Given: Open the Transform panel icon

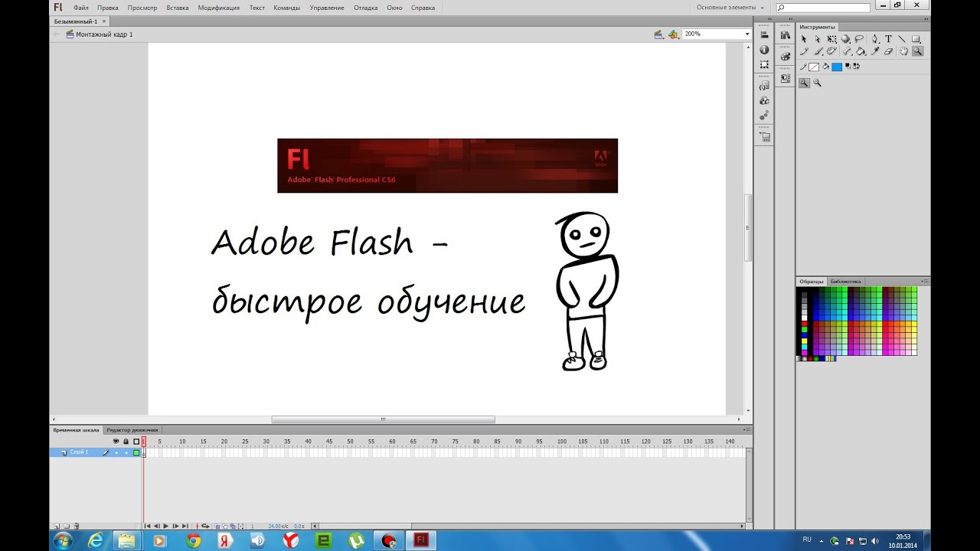Looking at the screenshot, I should pyautogui.click(x=764, y=64).
